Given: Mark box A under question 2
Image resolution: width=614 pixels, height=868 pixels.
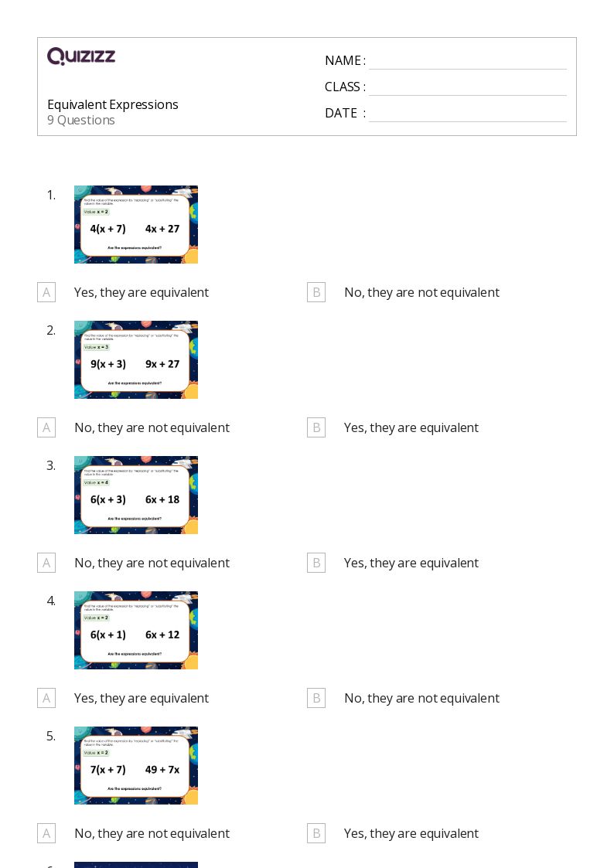Looking at the screenshot, I should 46,427.
